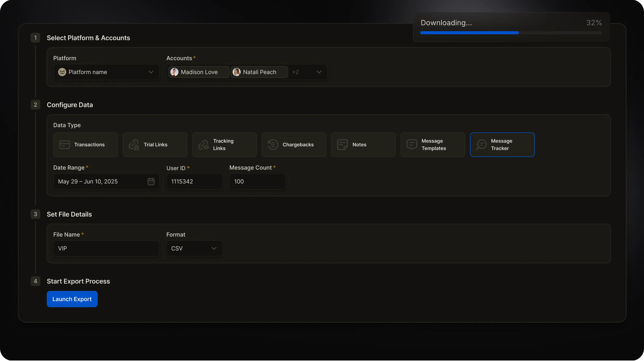
Task: Pick the Chargebacks data type
Action: (x=294, y=145)
